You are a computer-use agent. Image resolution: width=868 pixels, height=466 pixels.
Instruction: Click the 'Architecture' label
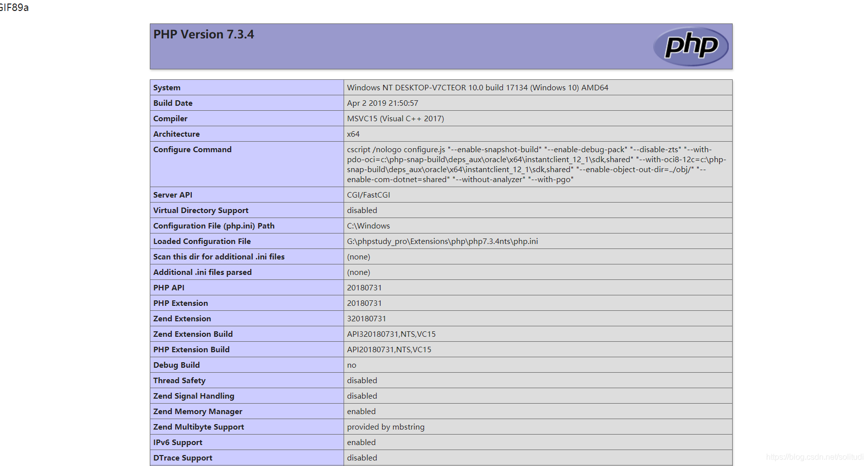coord(176,134)
